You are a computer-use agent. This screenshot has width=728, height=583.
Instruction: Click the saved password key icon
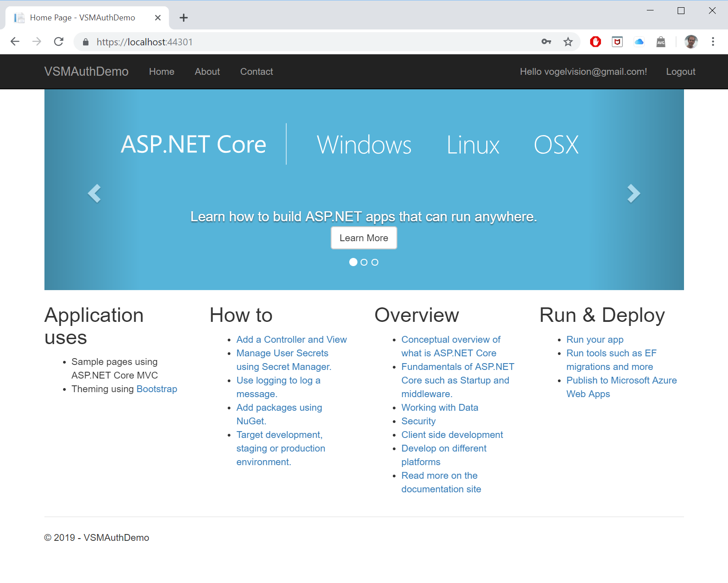point(546,42)
